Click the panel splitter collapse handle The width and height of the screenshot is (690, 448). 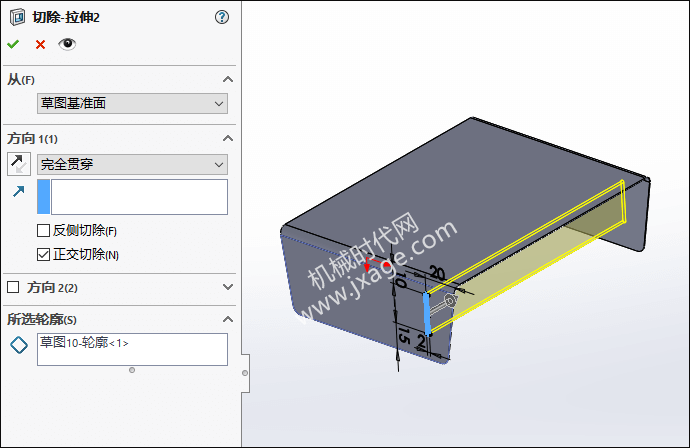click(x=245, y=373)
